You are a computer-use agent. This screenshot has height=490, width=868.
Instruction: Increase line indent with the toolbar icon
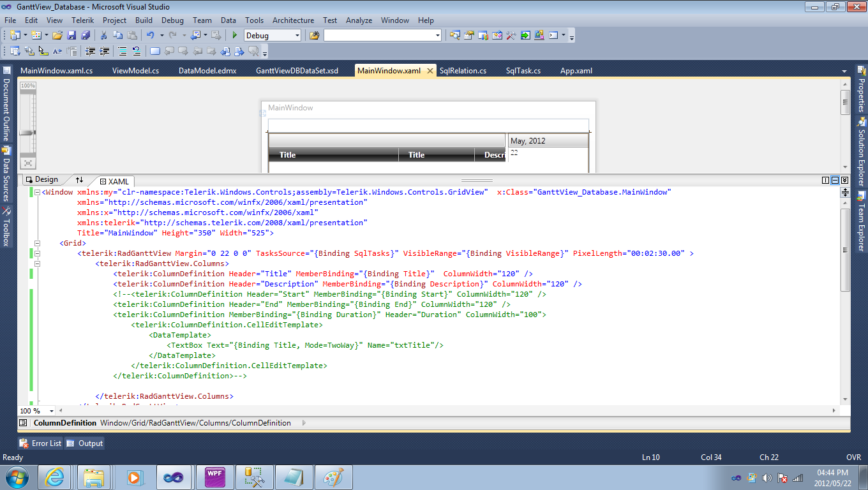click(x=105, y=51)
